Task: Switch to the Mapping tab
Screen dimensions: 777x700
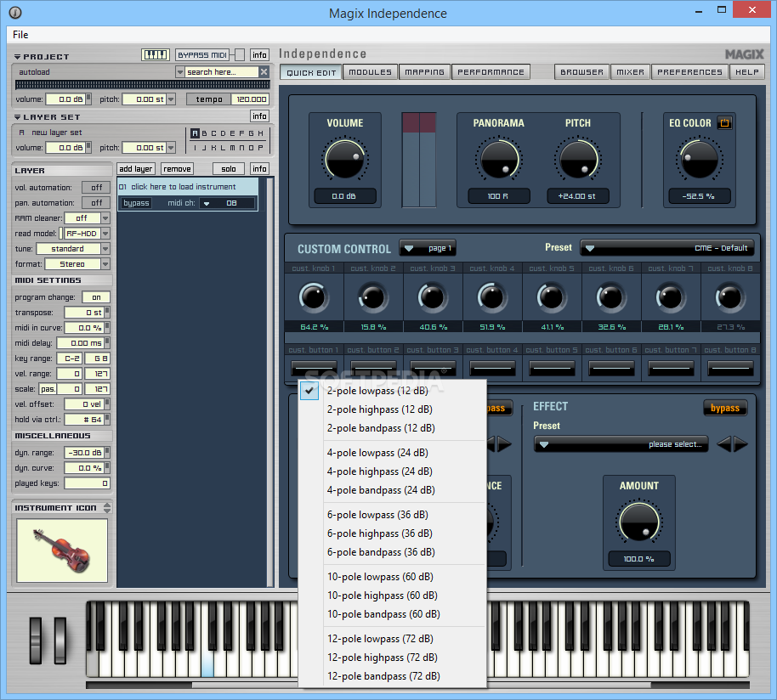Action: pos(425,72)
